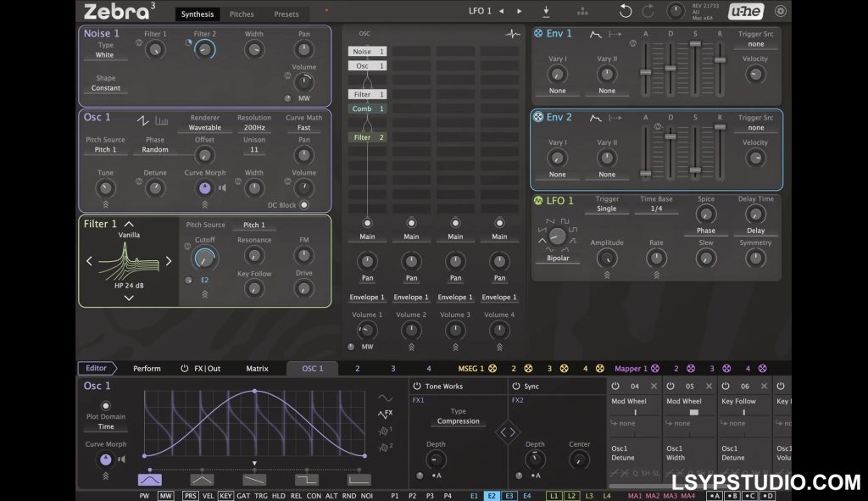The width and height of the screenshot is (868, 501).
Task: Switch to the Presets tab
Action: tap(286, 14)
